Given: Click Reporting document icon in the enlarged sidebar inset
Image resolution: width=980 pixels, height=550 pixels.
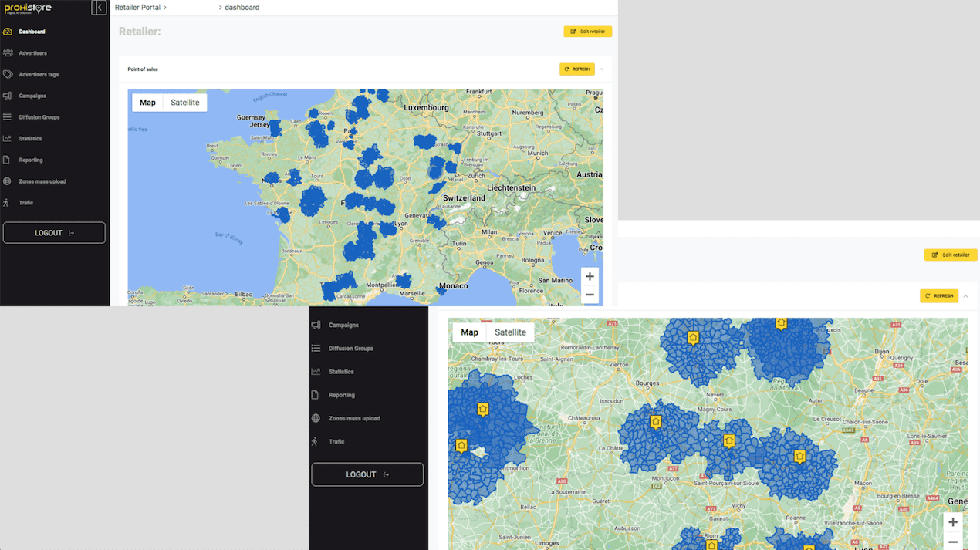Looking at the screenshot, I should (315, 395).
